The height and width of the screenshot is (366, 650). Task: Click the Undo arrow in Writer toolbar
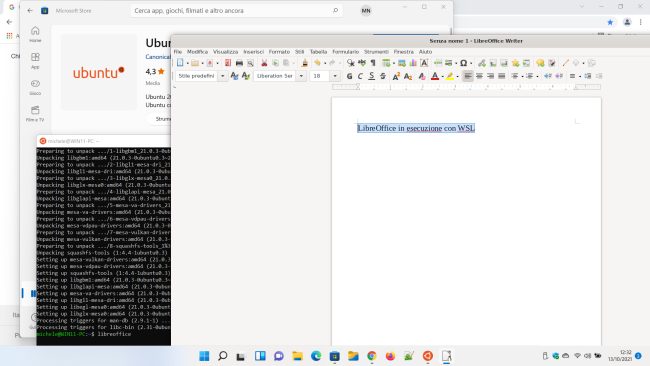[317, 63]
